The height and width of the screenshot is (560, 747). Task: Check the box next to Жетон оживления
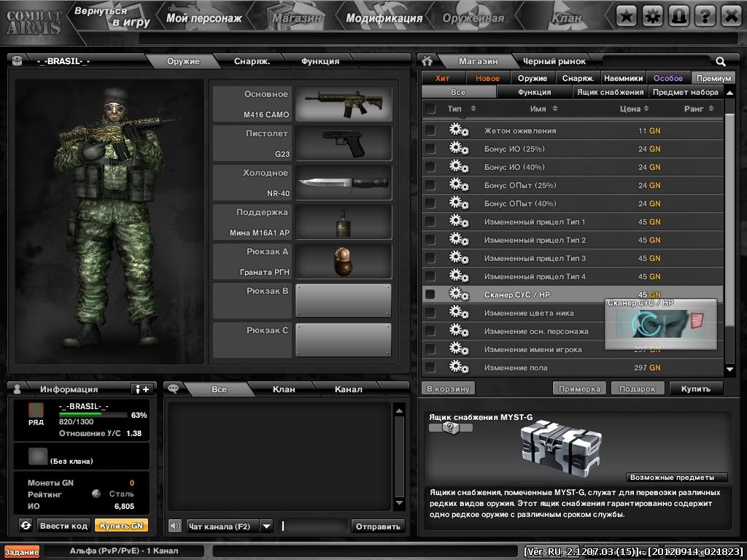tap(431, 130)
